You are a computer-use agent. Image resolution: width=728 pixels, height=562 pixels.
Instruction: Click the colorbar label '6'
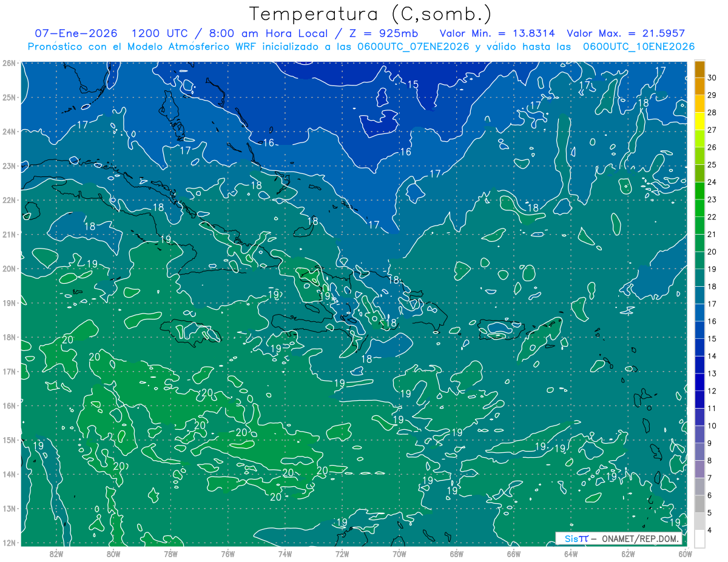(710, 495)
